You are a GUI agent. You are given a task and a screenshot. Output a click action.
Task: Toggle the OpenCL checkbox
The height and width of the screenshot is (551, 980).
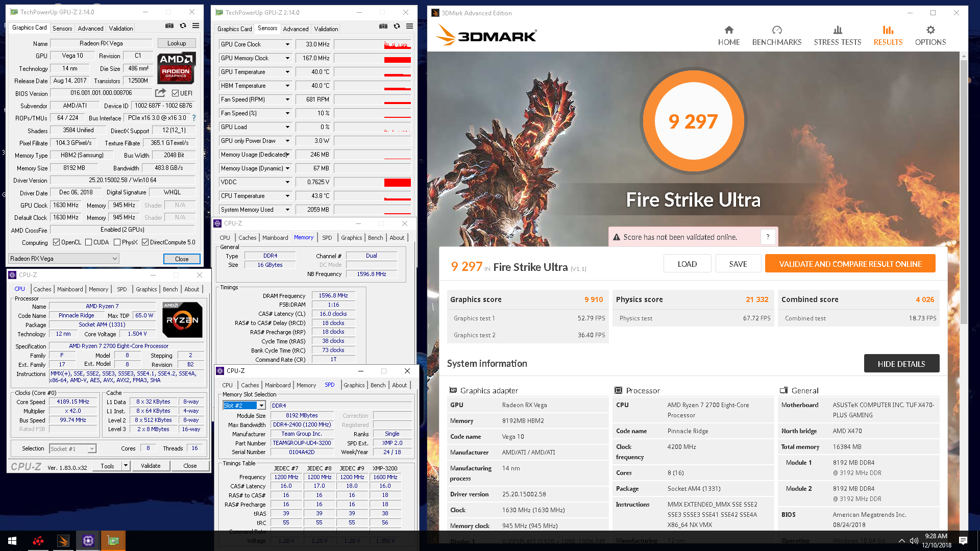57,242
